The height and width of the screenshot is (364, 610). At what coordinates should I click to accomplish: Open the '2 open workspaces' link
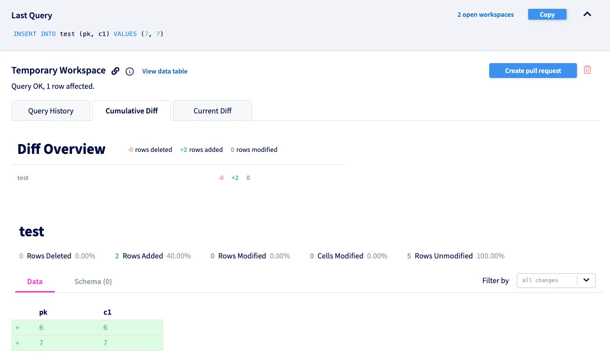point(485,14)
